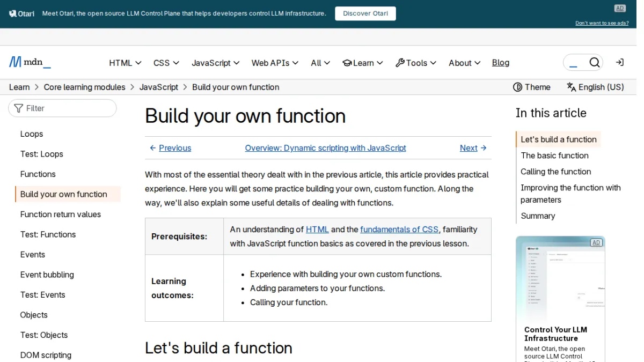The width and height of the screenshot is (644, 362).
Task: Select Functions in the sidebar
Action: pos(38,174)
